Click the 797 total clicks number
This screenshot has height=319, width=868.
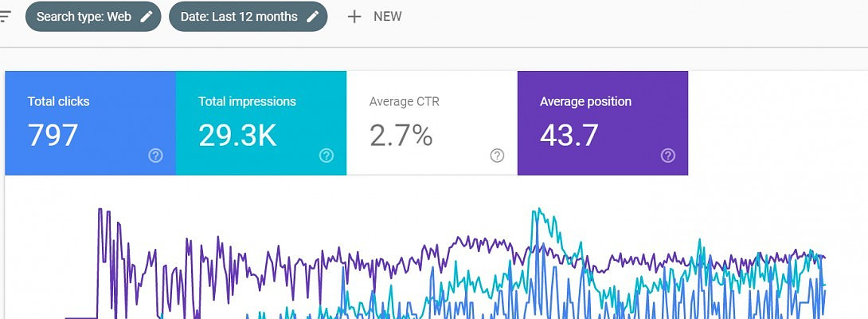(x=53, y=136)
